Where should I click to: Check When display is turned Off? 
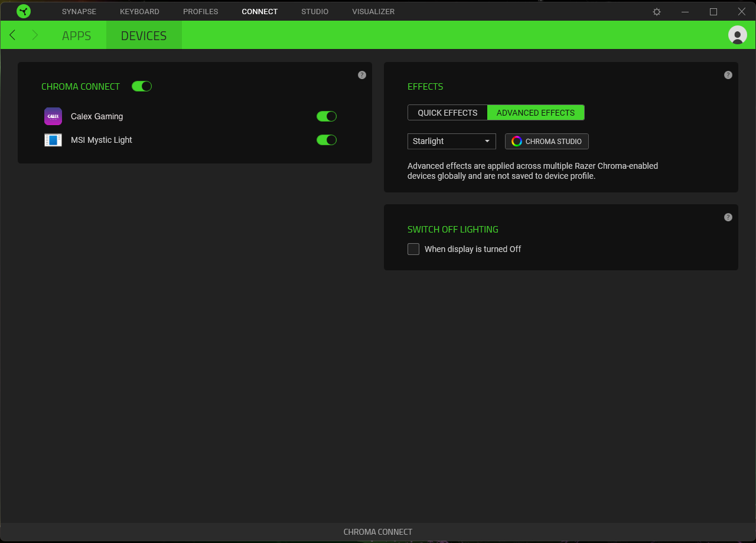[x=413, y=249]
